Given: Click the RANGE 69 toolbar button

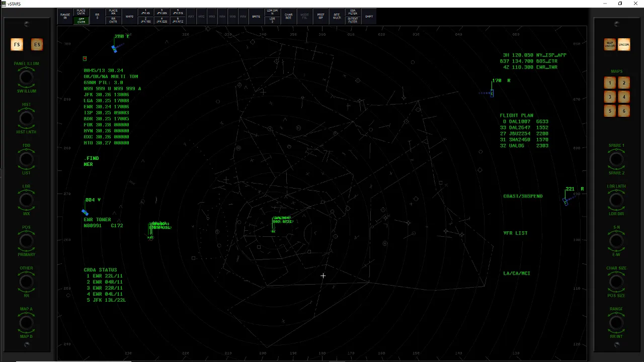Looking at the screenshot, I should [x=65, y=16].
